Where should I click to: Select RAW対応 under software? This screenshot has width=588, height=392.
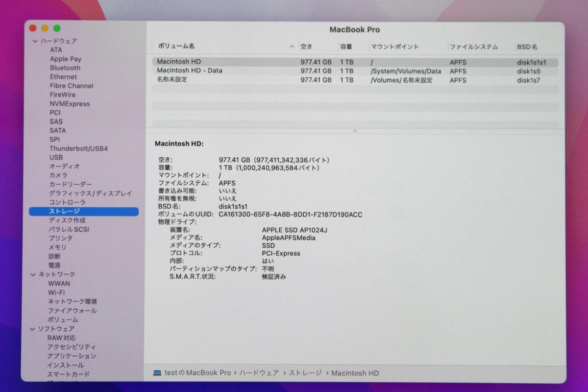pyautogui.click(x=61, y=338)
